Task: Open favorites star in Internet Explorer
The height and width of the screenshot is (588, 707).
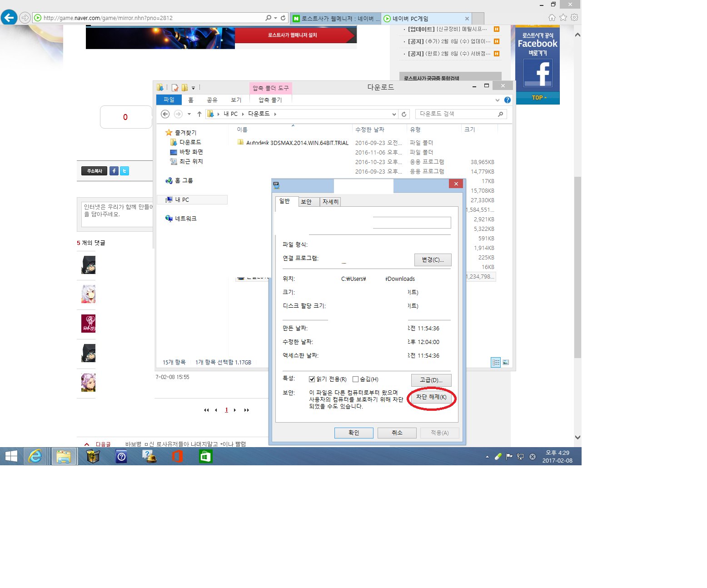Action: (x=563, y=18)
